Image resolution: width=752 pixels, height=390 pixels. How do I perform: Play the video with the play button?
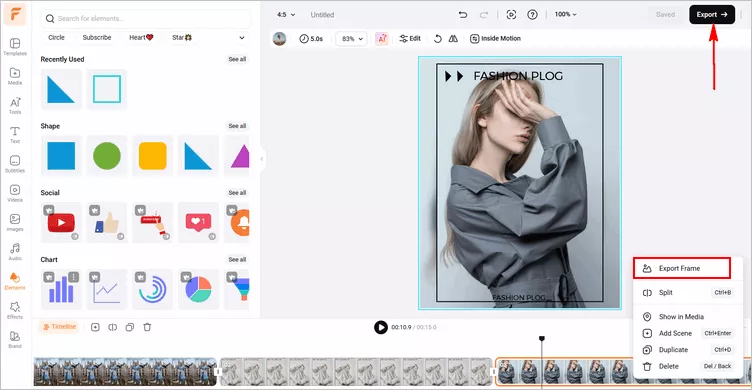coord(381,327)
